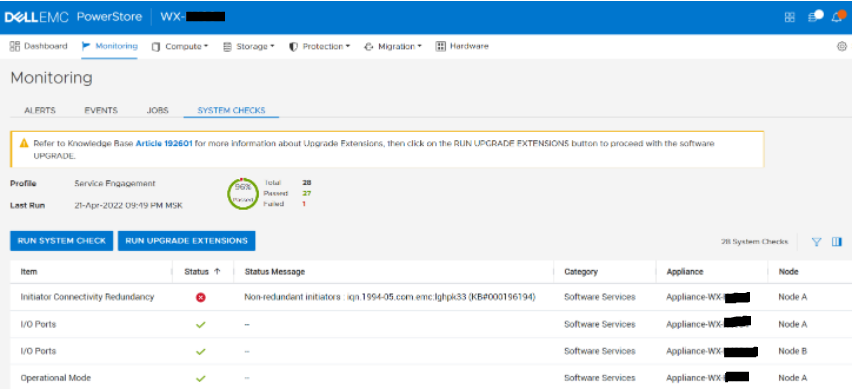853x390 pixels.
Task: Expand the Compute dropdown menu
Action: click(x=180, y=47)
